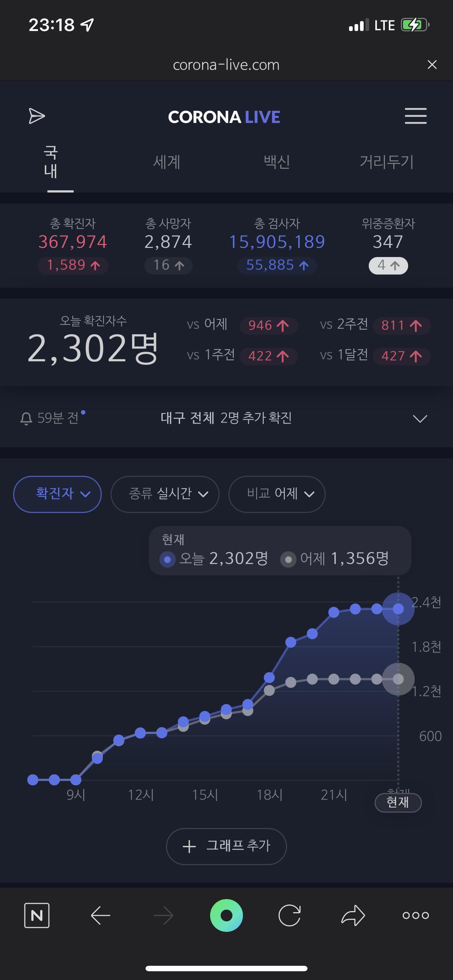This screenshot has width=453, height=980.
Task: Expand the 대구 전체 update chevron
Action: tap(420, 419)
